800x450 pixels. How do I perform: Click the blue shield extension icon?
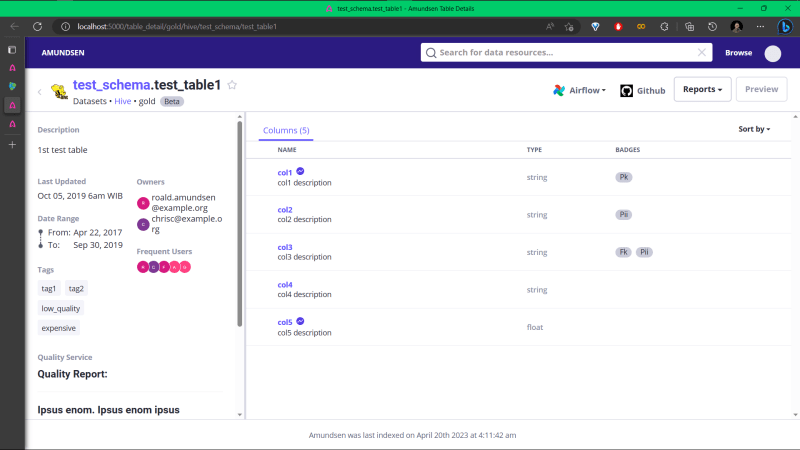point(595,27)
